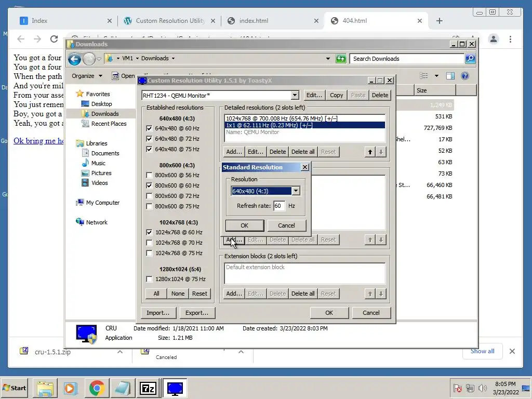Close the Standard Resolution dialog
This screenshot has width=532, height=399.
[x=304, y=167]
